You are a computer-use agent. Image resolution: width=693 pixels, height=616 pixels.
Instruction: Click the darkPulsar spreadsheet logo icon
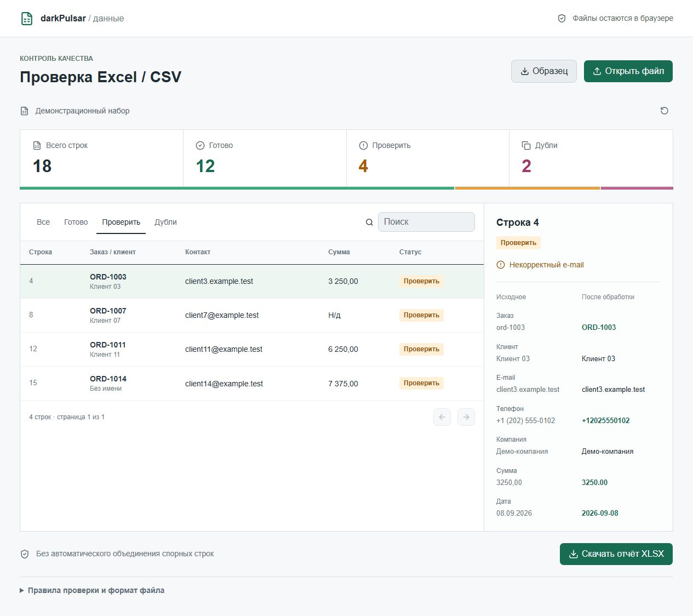(27, 18)
